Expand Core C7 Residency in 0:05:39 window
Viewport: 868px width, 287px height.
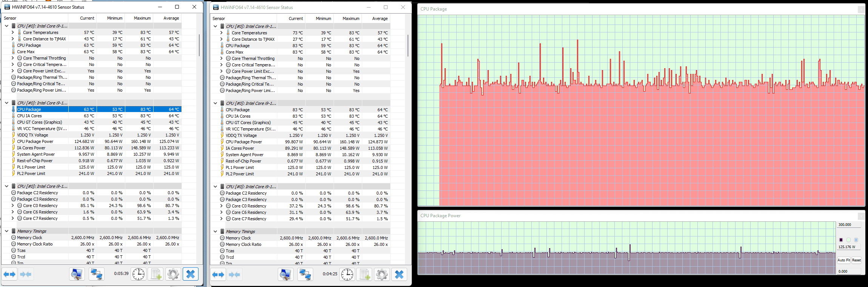[x=12, y=218]
